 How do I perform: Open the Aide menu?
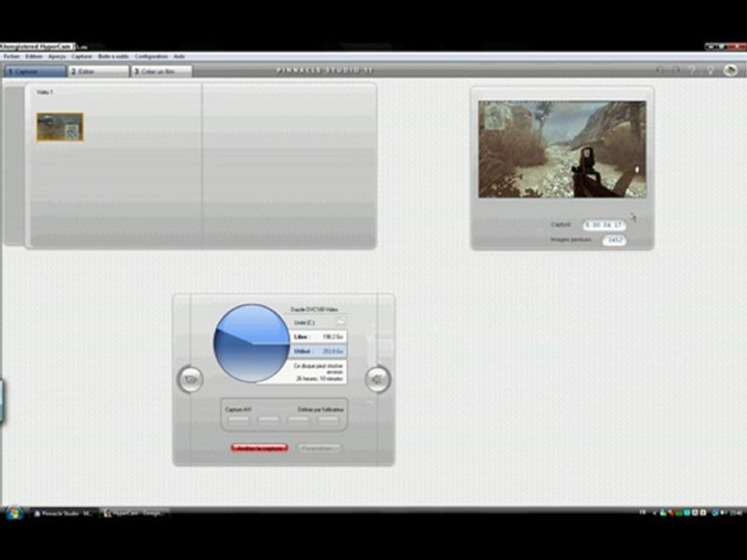pyautogui.click(x=179, y=57)
